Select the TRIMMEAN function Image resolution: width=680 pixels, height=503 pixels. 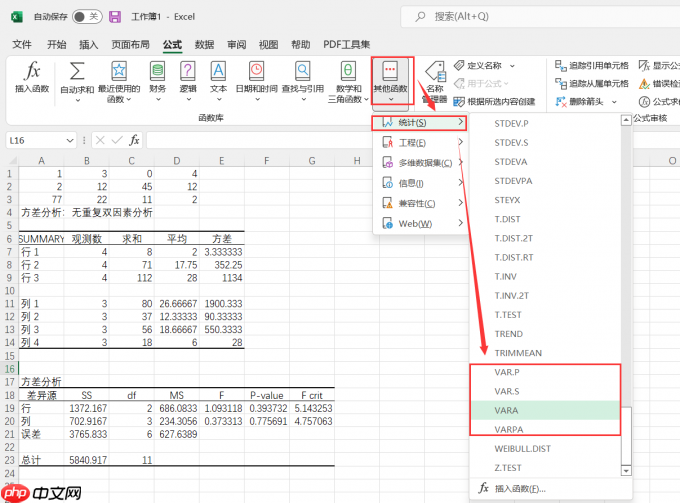pos(545,353)
